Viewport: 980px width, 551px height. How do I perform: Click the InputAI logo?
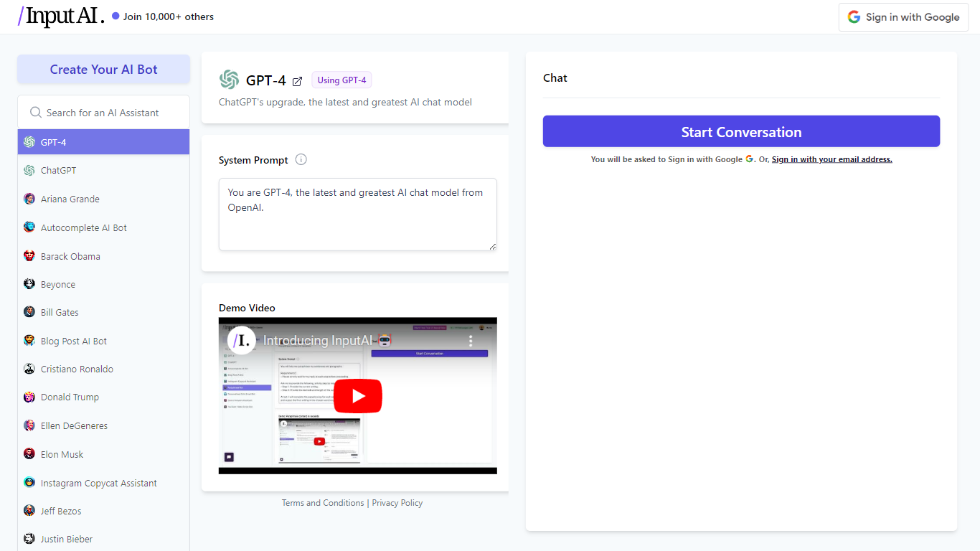point(61,17)
